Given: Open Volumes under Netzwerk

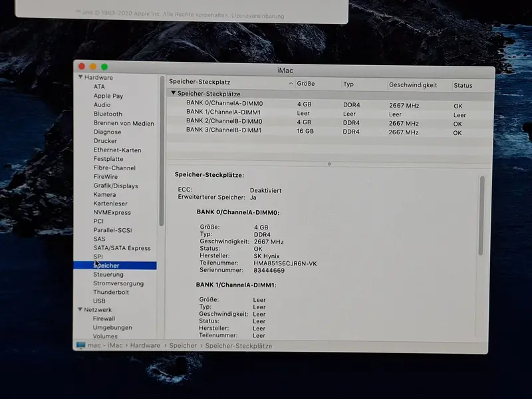Looking at the screenshot, I should click(105, 336).
